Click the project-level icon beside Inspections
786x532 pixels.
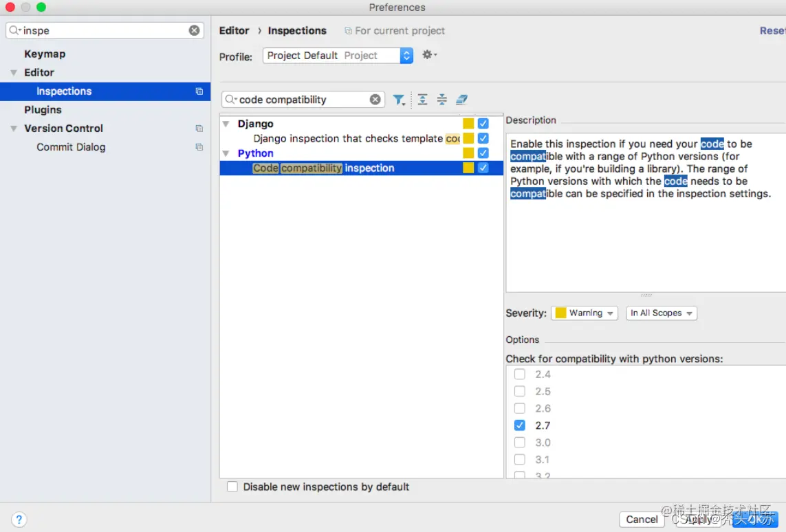pyautogui.click(x=199, y=91)
